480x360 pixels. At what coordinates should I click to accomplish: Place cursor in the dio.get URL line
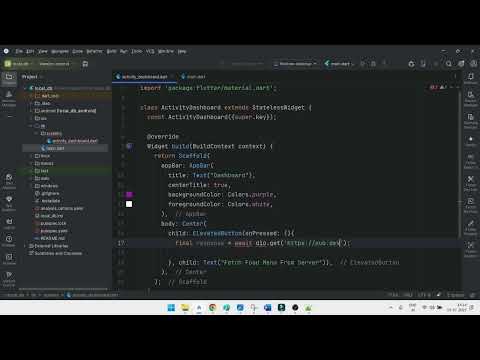(263, 243)
